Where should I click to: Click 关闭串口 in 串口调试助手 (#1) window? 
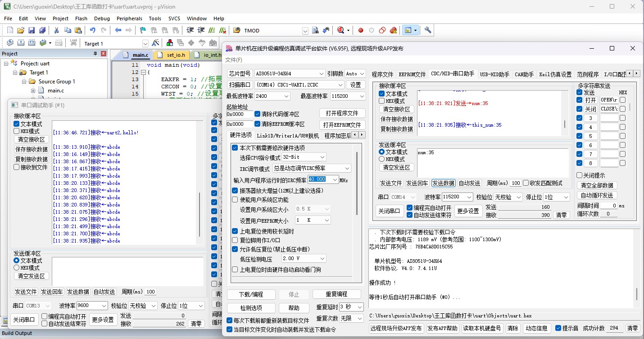pyautogui.click(x=24, y=320)
